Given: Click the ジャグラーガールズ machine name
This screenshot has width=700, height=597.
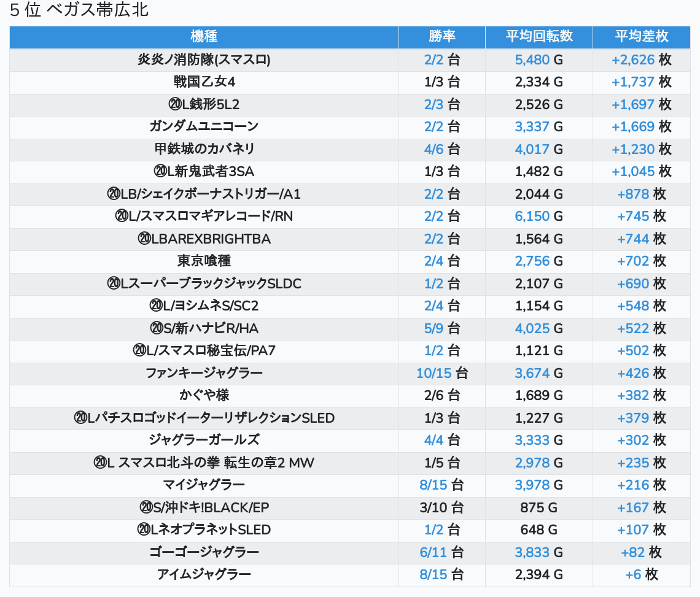Looking at the screenshot, I should 204,440.
